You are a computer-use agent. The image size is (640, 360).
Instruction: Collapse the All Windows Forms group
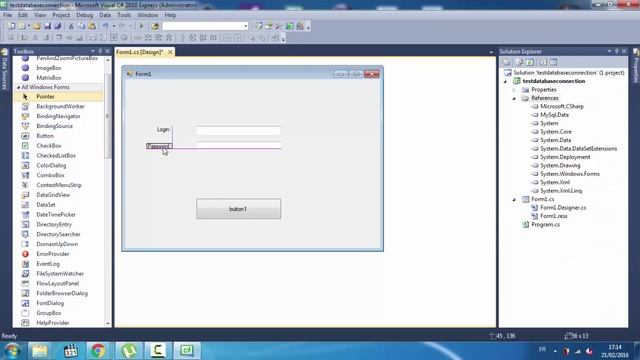tap(18, 87)
